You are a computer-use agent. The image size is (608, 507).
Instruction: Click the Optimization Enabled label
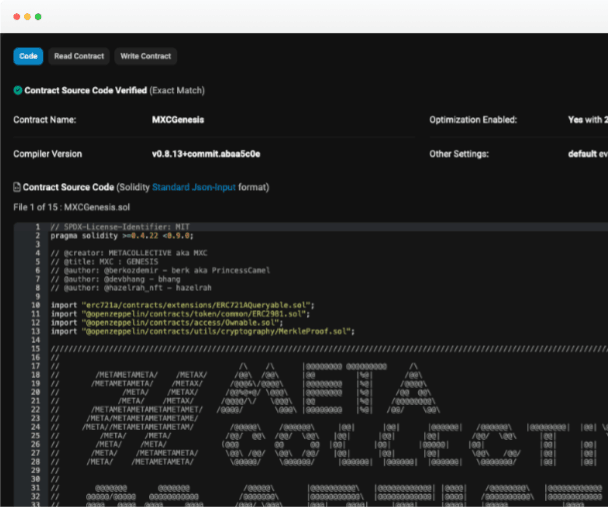(x=473, y=120)
